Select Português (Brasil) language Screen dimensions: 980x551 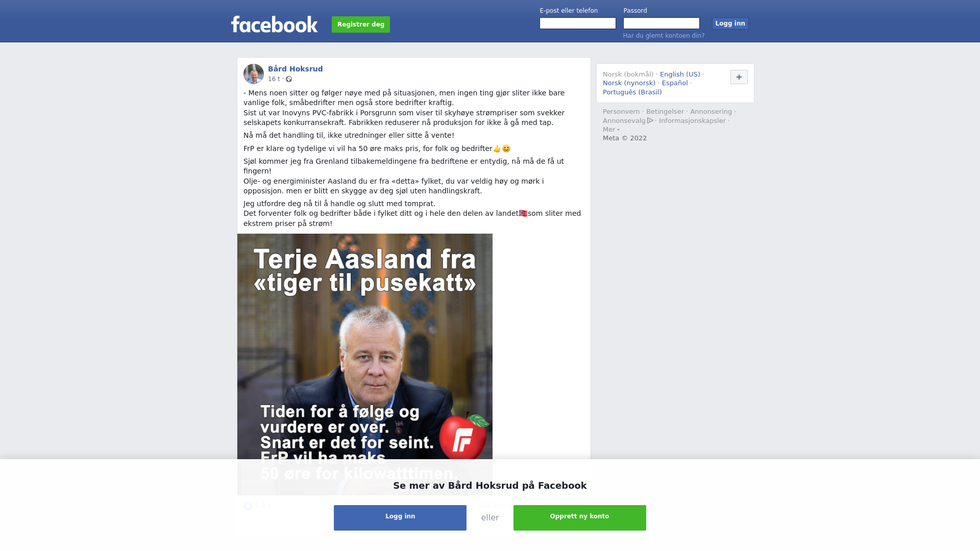(x=632, y=92)
